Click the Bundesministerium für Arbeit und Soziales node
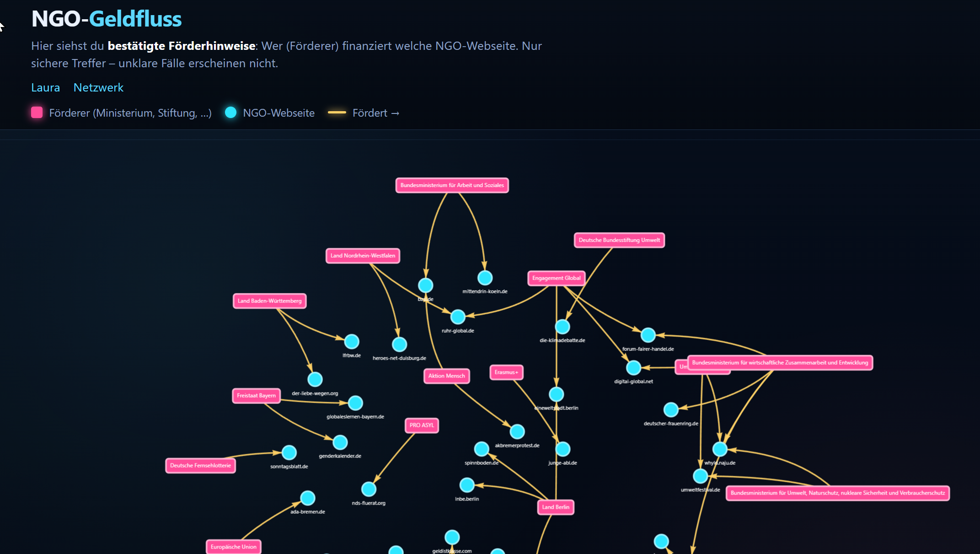 [452, 185]
